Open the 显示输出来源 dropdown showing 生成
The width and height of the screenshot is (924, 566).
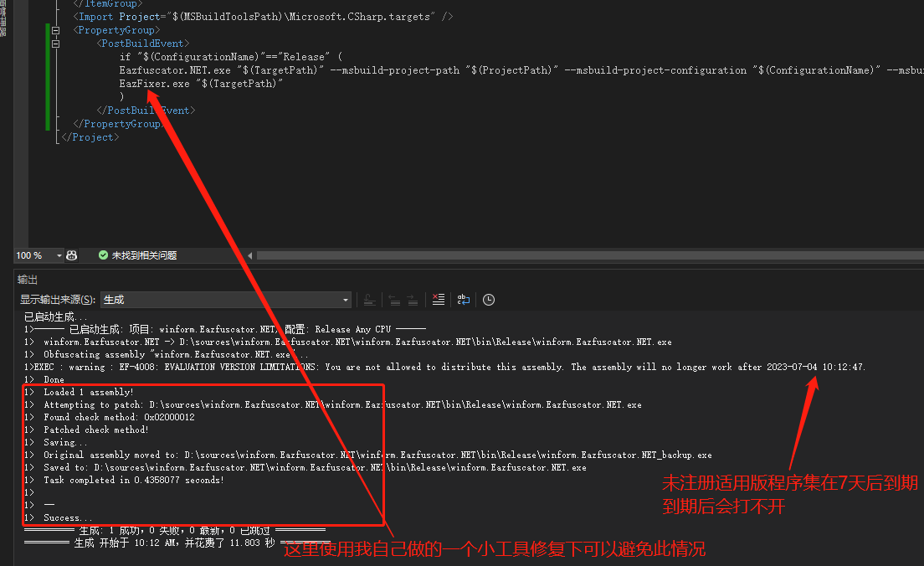tap(226, 300)
